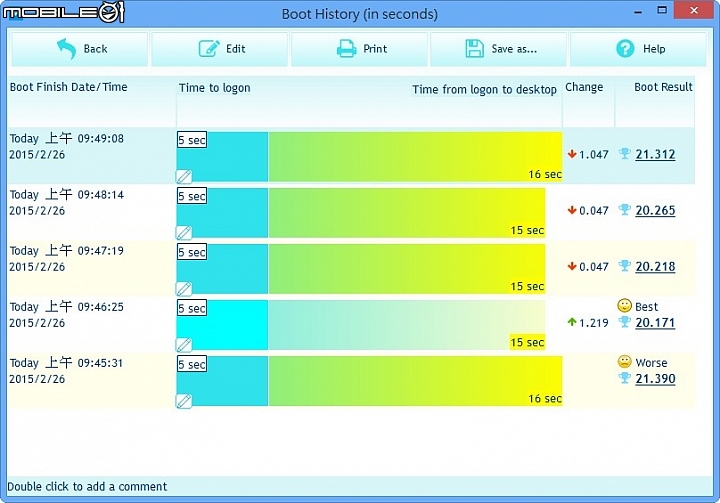
Task: Click the green-yellow desktop bar in the 09:45:31 row
Action: (415, 381)
